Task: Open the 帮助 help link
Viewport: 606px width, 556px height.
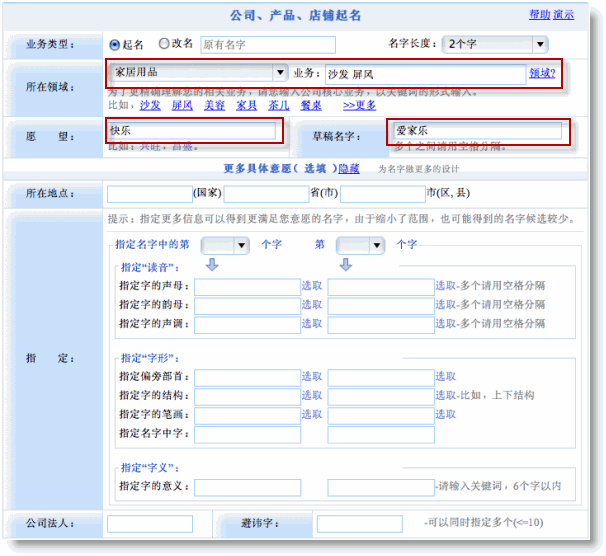Action: click(539, 15)
